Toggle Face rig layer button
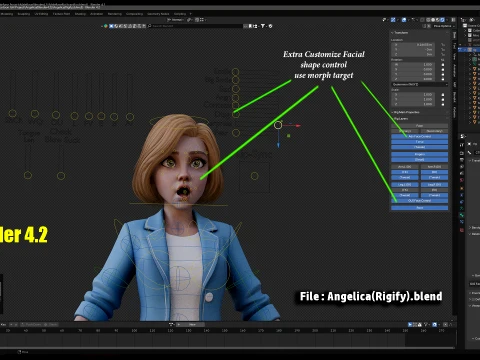 [420, 126]
